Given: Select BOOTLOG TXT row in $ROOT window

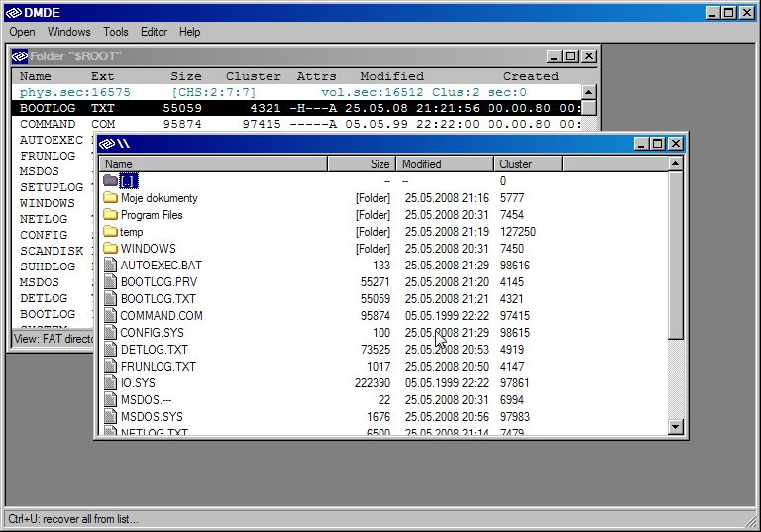Looking at the screenshot, I should pyautogui.click(x=296, y=108).
